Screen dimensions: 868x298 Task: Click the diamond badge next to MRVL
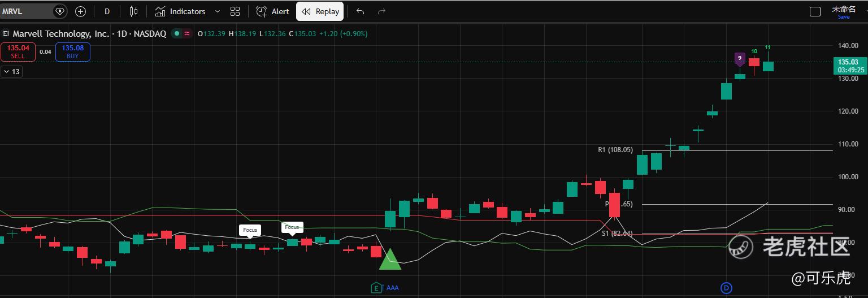click(x=60, y=11)
